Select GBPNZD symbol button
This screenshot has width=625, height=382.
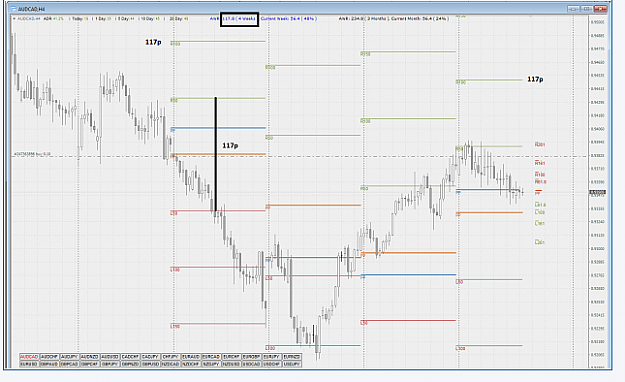[x=130, y=364]
